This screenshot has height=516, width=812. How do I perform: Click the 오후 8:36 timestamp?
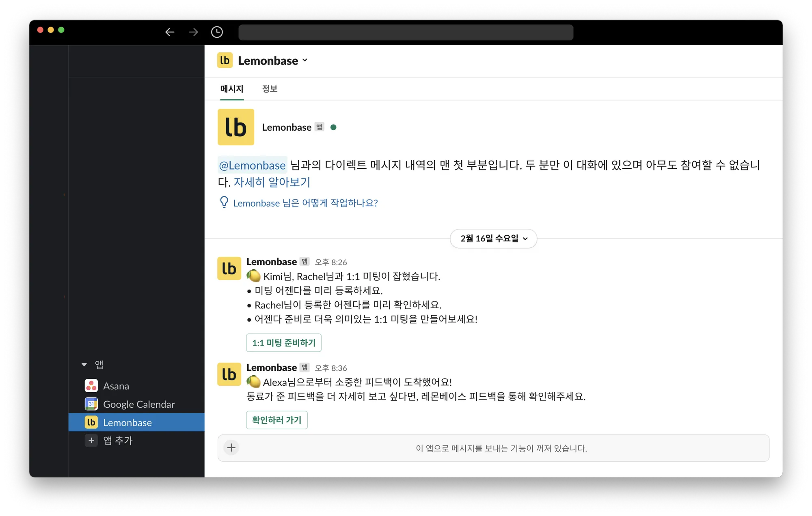[x=331, y=368]
